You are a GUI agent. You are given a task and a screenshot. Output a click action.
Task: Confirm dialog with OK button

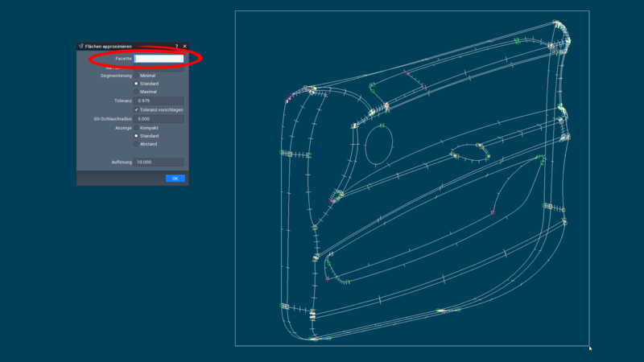(175, 179)
